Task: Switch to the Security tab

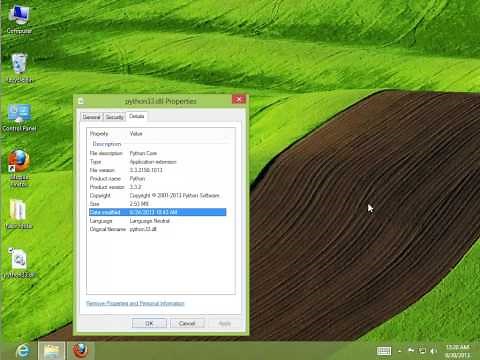Action: click(114, 117)
